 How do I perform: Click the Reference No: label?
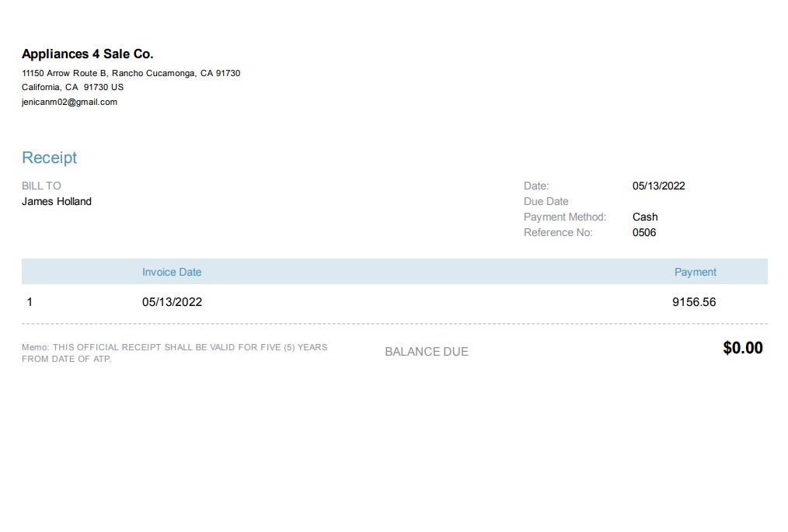[x=558, y=232]
